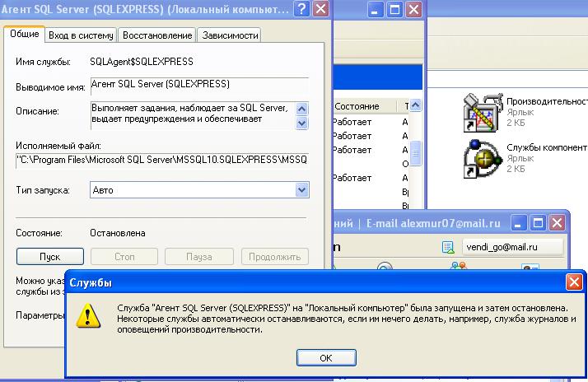Click OK in the Службы warning dialog
The height and width of the screenshot is (382, 588).
[x=326, y=358]
